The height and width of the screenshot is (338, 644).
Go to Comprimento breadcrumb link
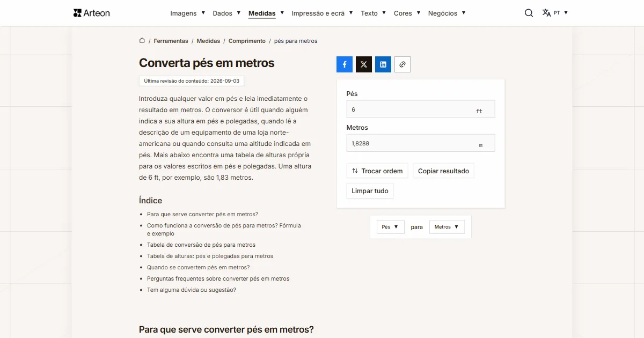(247, 41)
